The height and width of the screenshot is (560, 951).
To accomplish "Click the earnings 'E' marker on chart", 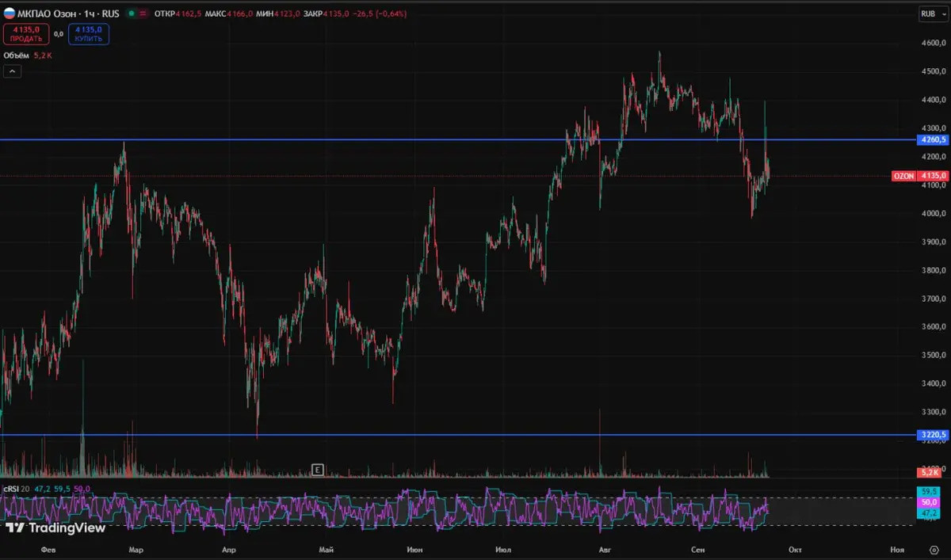I will click(317, 470).
